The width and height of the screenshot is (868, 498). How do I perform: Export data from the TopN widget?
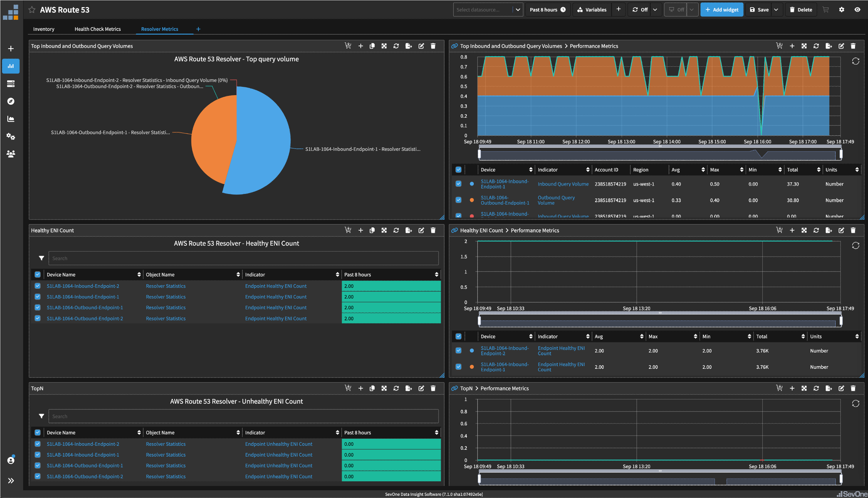point(408,388)
